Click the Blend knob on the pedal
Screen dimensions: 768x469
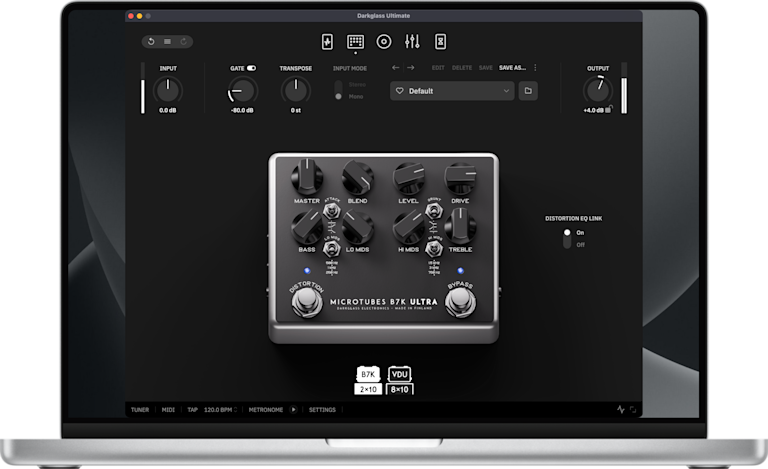tap(358, 178)
